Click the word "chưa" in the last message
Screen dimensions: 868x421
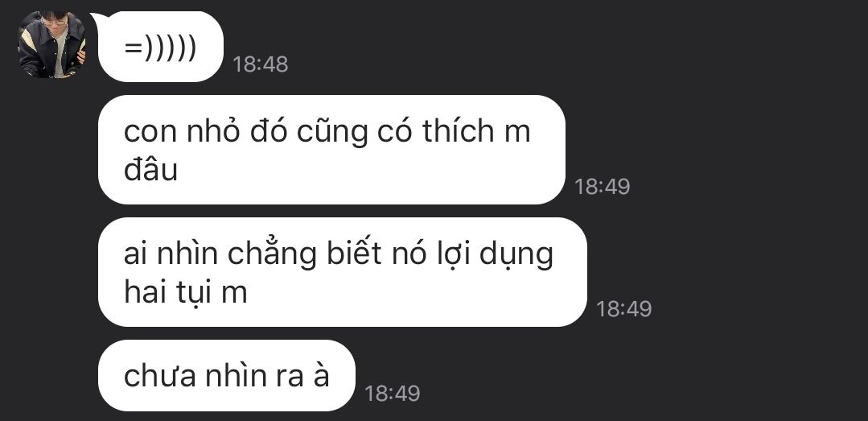pos(160,376)
